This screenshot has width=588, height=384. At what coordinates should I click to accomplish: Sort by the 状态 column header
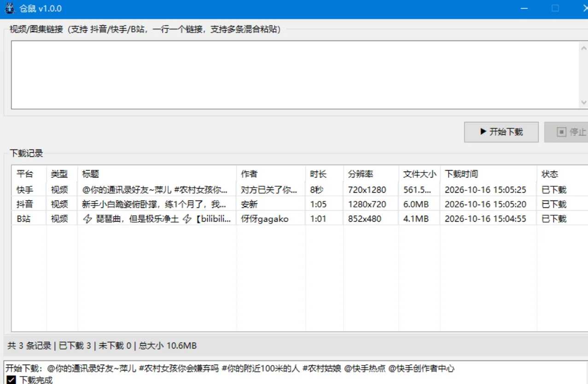pyautogui.click(x=562, y=174)
